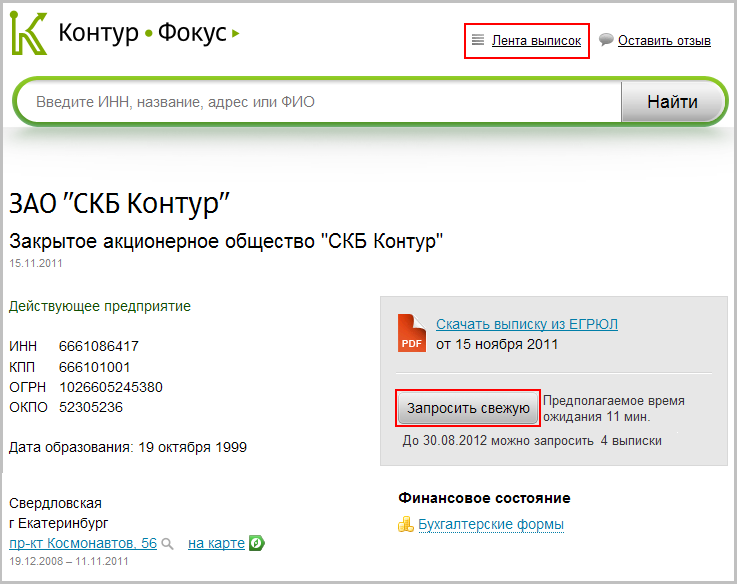Click the green map marker icon
The image size is (737, 584).
click(257, 543)
